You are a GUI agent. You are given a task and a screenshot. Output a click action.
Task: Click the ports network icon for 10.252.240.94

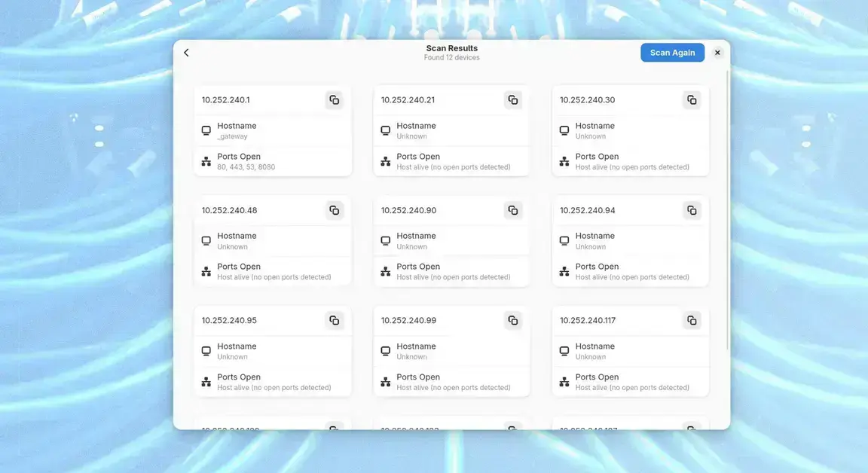pyautogui.click(x=564, y=272)
